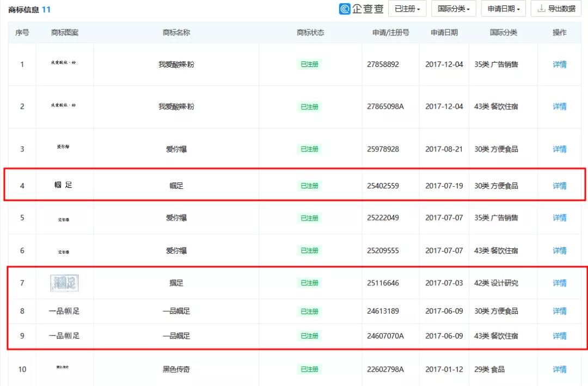Click the 导出数据 export button
The width and height of the screenshot is (588, 386).
pyautogui.click(x=555, y=9)
